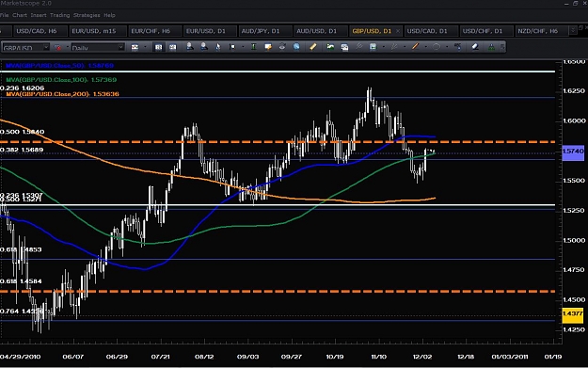Click the red indicator icon beside the symbol box
This screenshot has width=588, height=368.
click(57, 47)
